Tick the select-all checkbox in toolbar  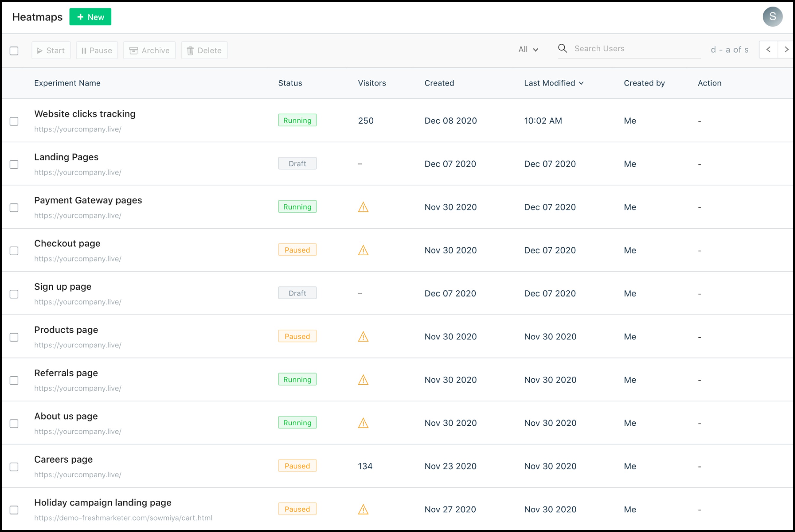click(14, 51)
